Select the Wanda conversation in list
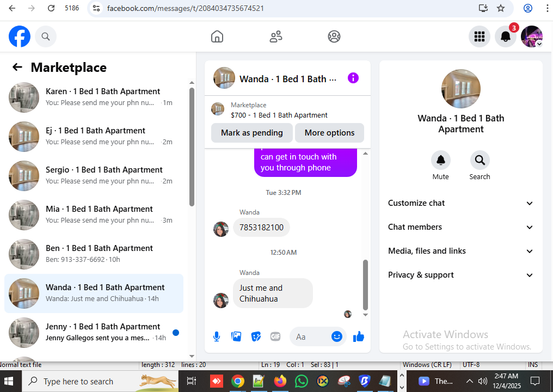Viewport: 553px width, 392px height. pos(94,293)
